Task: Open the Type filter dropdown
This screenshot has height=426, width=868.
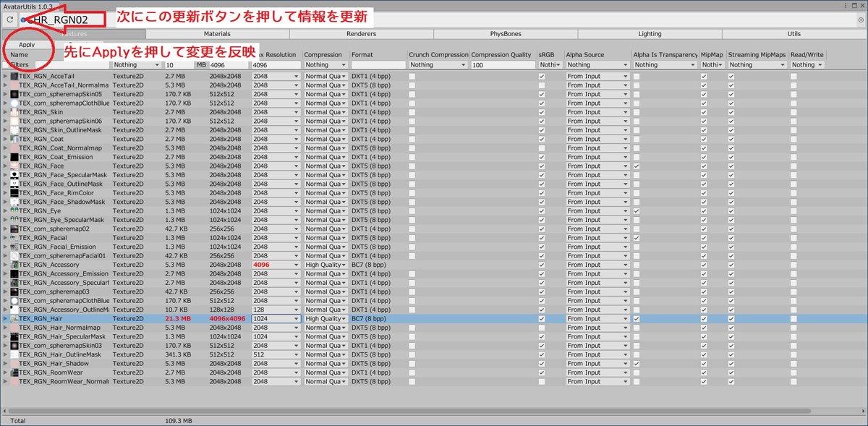Action: click(137, 65)
